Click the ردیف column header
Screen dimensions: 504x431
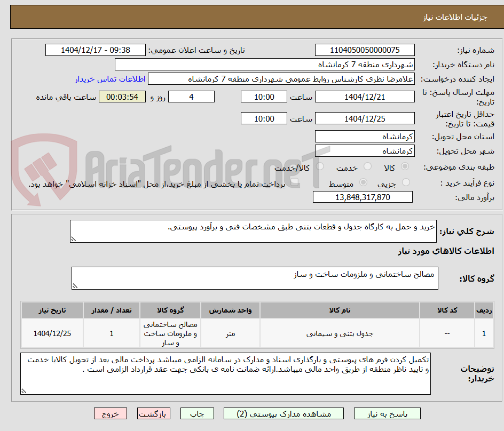click(484, 310)
